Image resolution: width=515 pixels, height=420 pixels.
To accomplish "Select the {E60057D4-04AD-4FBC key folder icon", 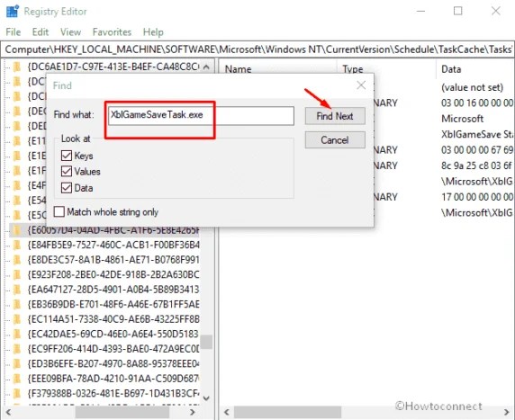I will click(x=16, y=230).
